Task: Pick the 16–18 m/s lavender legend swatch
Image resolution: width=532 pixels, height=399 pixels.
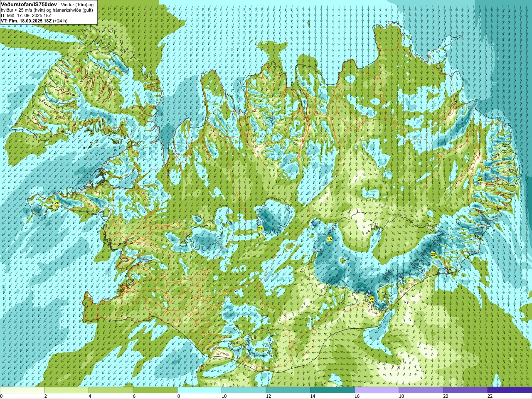Action: (377, 390)
